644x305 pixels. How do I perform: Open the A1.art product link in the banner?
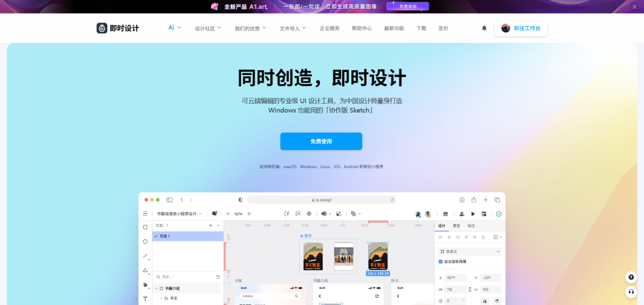259,7
